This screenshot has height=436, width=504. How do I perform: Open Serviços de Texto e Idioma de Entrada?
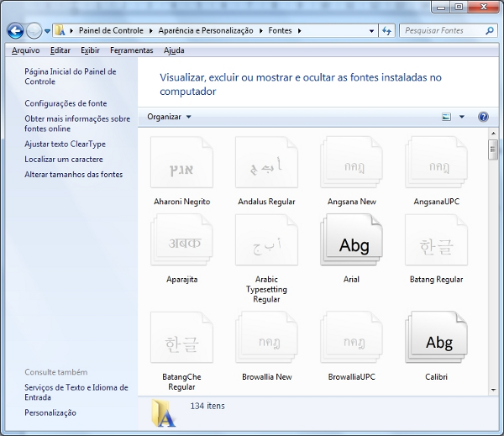(x=76, y=392)
